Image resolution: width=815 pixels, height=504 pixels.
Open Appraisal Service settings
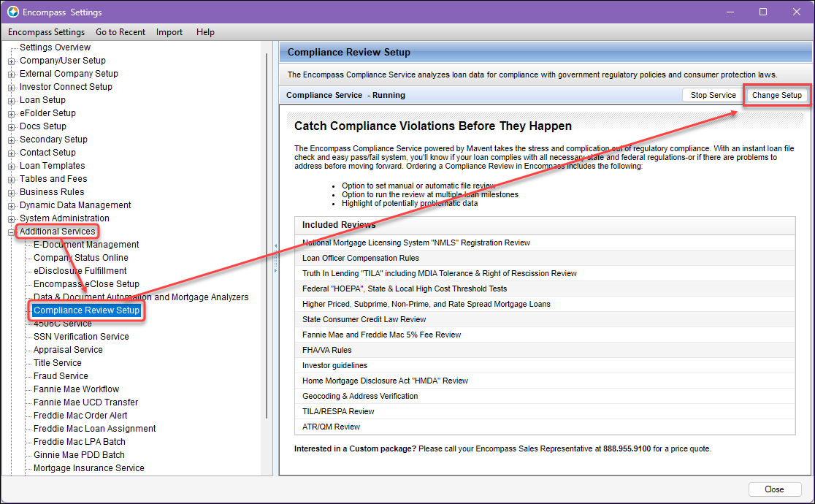[68, 350]
